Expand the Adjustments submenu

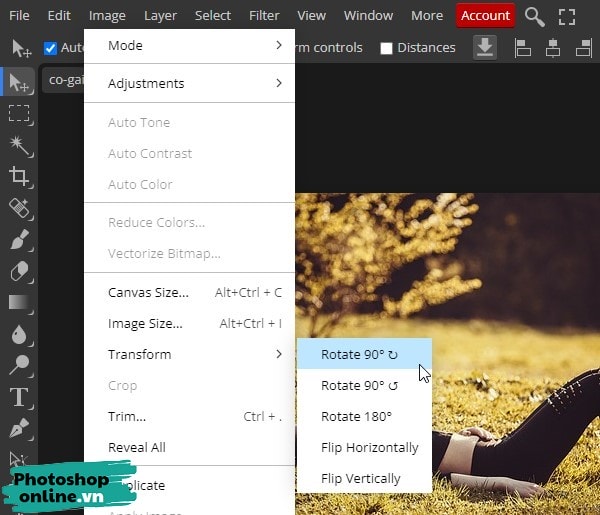(x=195, y=83)
